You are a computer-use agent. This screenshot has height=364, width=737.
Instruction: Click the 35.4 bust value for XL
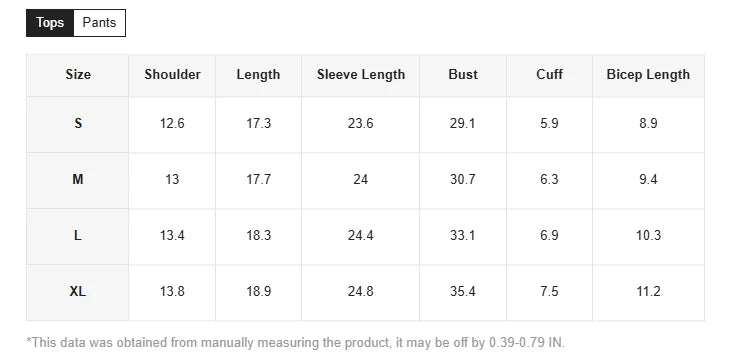(x=463, y=292)
